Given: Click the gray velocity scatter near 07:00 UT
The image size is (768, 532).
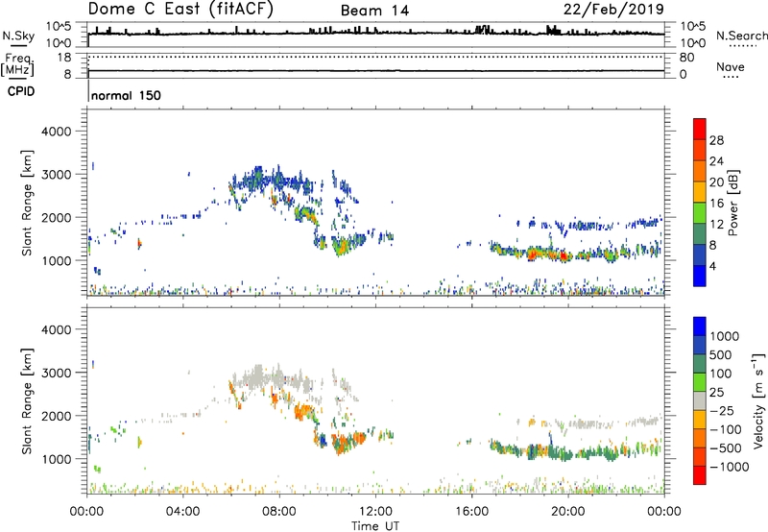Looking at the screenshot, I should coord(257,378).
